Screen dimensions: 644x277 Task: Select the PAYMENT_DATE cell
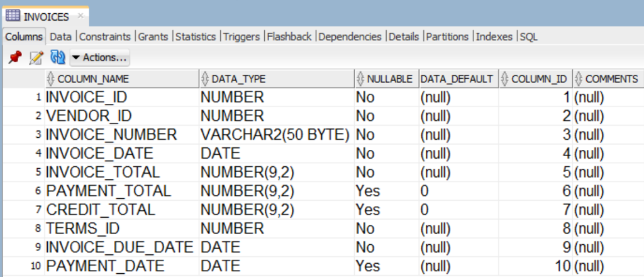(x=121, y=266)
